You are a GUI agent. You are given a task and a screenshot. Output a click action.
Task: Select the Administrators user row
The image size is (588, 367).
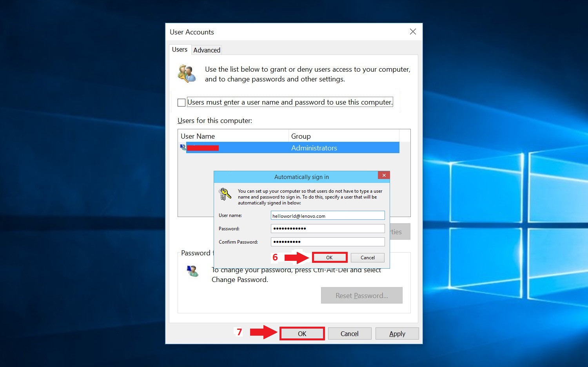(x=292, y=148)
